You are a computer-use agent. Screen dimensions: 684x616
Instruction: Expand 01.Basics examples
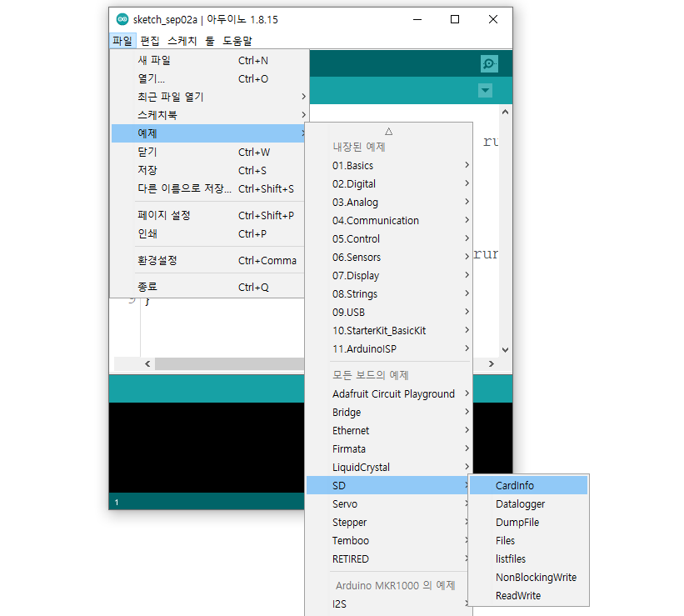pos(389,165)
